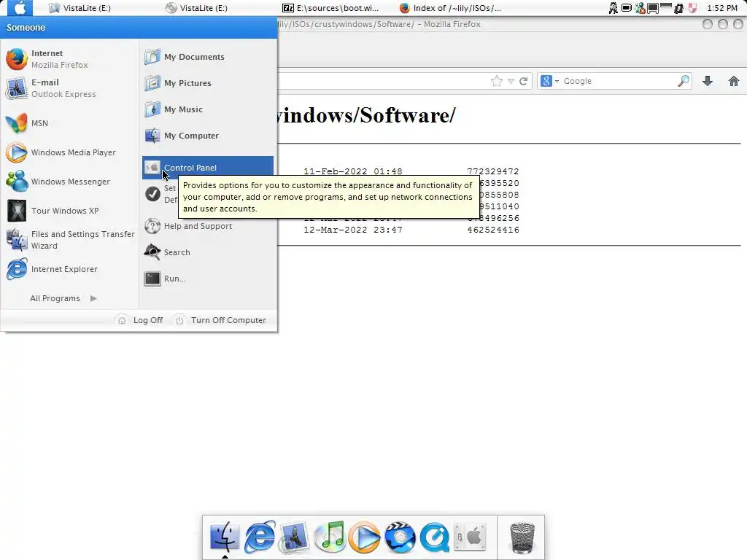Screen dimensions: 747x560
Task: Open the iDVD movie icon in dock
Action: pyautogui.click(x=399, y=537)
